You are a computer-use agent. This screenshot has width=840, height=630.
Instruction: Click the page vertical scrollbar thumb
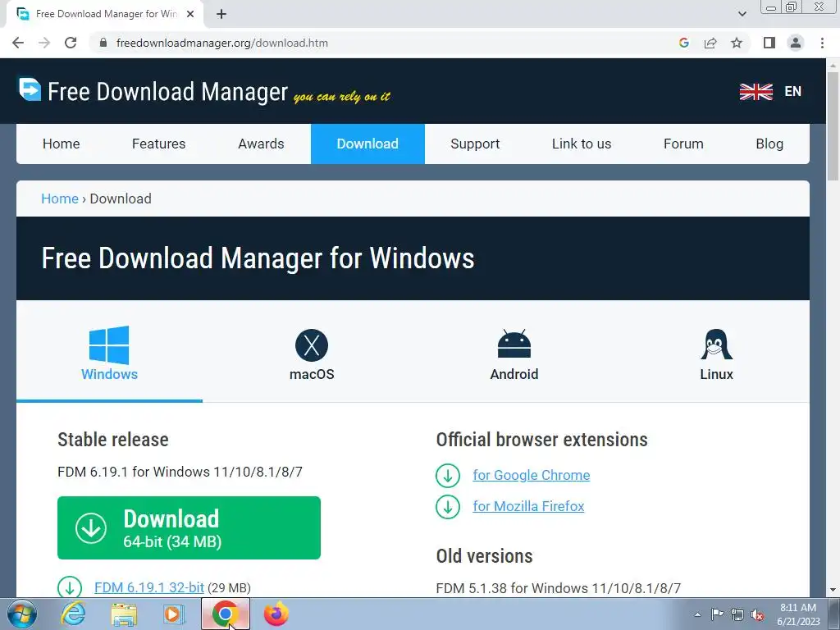[833, 126]
